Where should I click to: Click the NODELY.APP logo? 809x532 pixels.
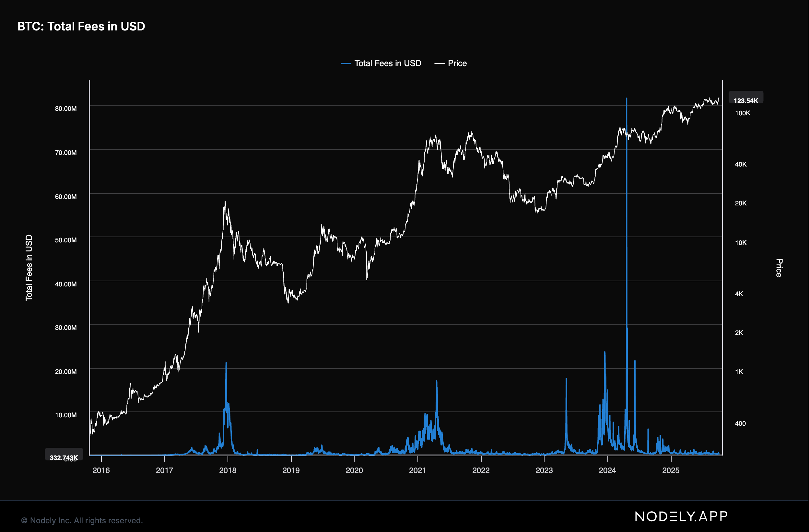click(x=681, y=516)
